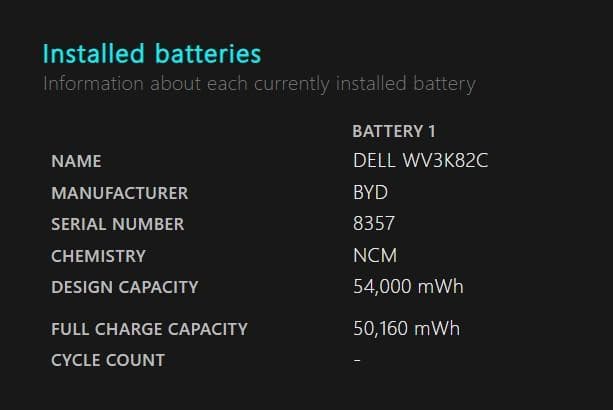
Task: Click the mWh unit after 50,160
Action: tap(440, 328)
